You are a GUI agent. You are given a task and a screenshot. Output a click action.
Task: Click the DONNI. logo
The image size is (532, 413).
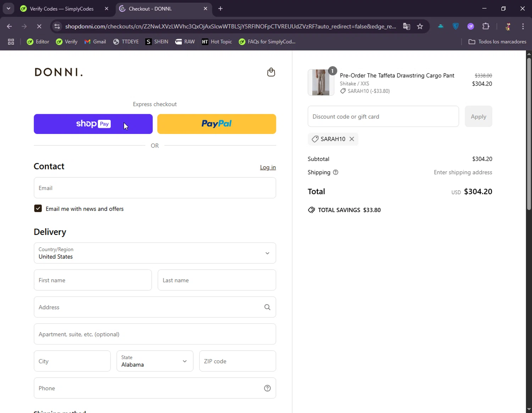[59, 72]
